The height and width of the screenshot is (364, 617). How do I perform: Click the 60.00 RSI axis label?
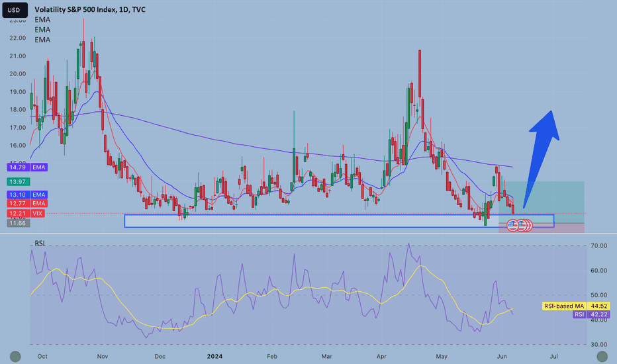(599, 271)
